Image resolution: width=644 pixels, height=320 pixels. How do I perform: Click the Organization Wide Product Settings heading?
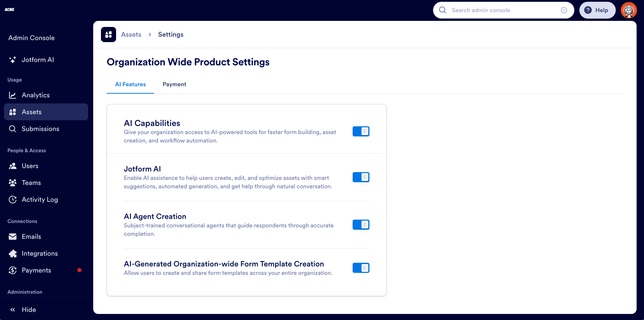pyautogui.click(x=188, y=62)
